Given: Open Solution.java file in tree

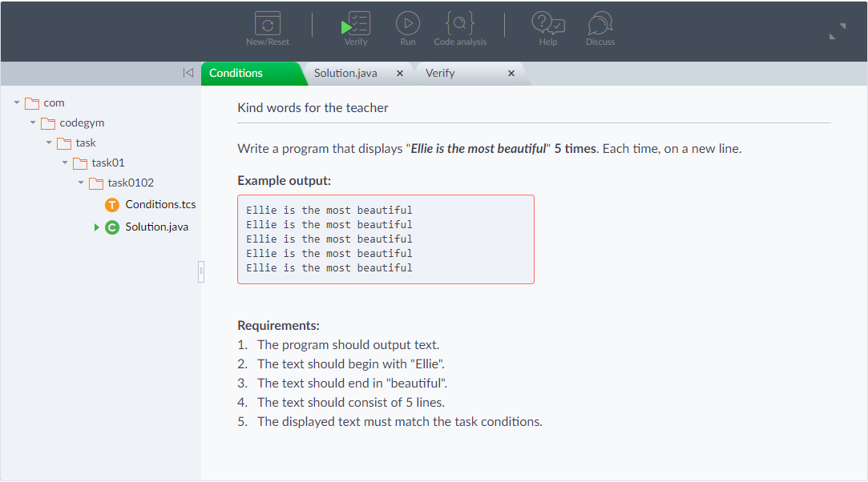Looking at the screenshot, I should (x=156, y=227).
